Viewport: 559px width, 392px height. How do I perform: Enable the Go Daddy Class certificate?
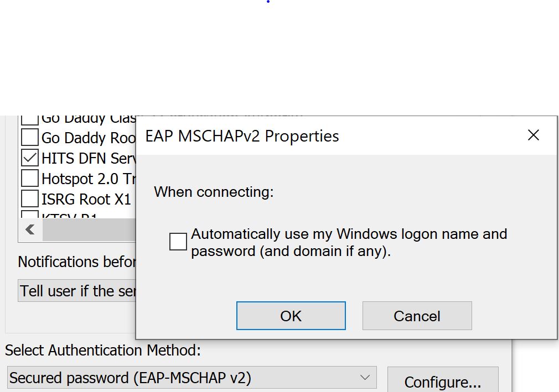click(30, 117)
